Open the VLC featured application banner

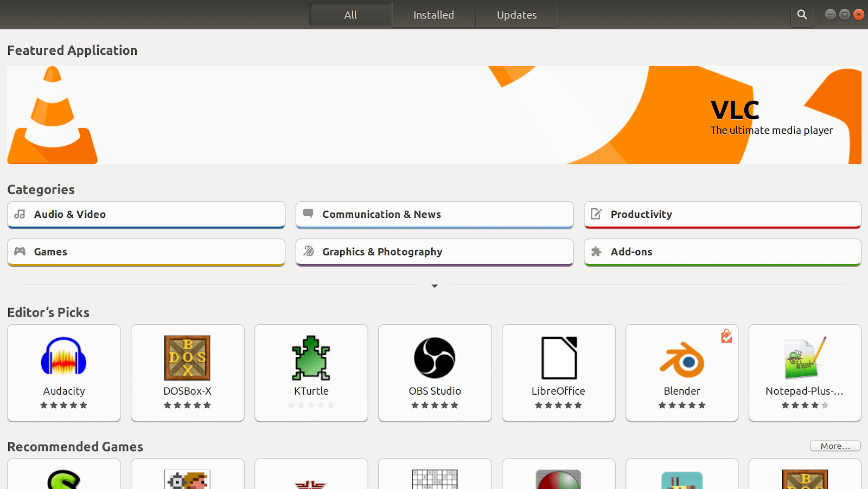coord(434,115)
